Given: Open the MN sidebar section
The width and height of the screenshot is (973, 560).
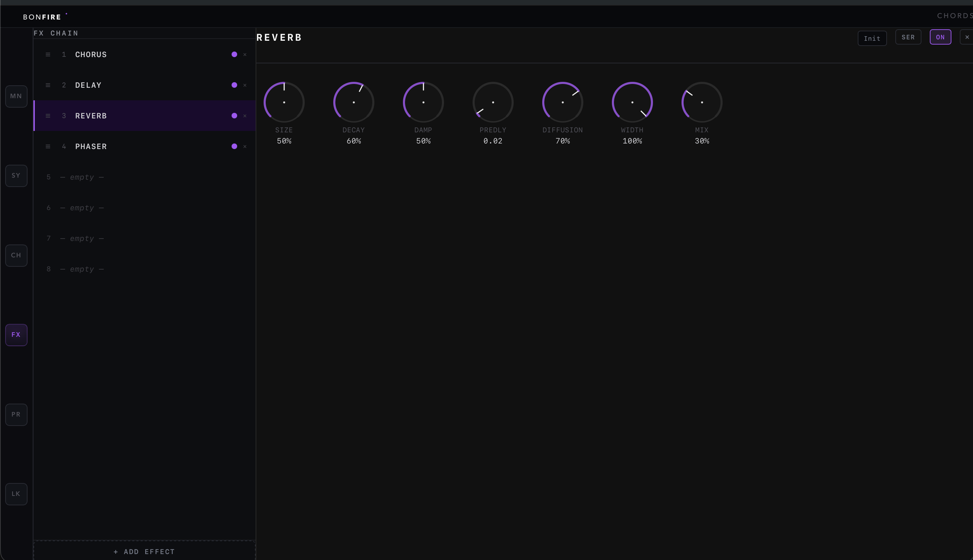Looking at the screenshot, I should pyautogui.click(x=16, y=96).
